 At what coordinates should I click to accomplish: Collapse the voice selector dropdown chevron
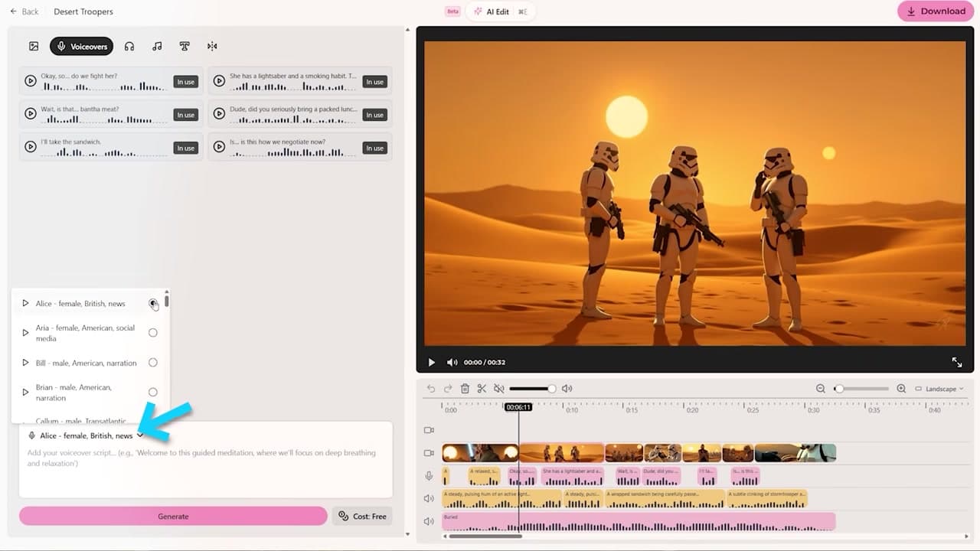[x=140, y=435]
